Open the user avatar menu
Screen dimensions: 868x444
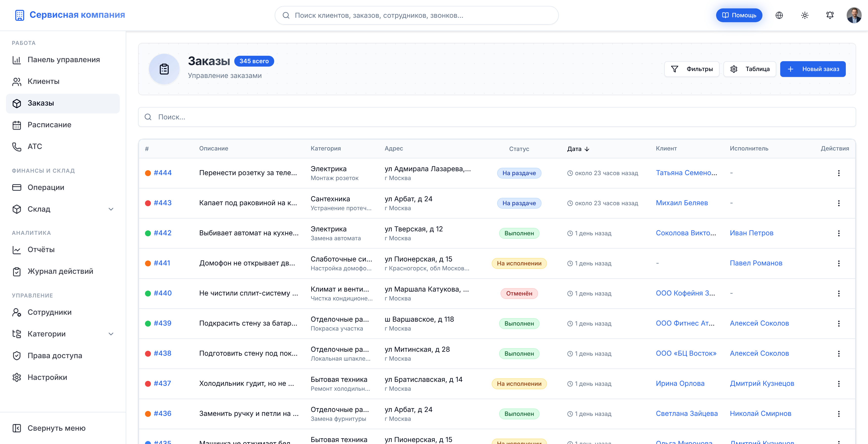tap(854, 15)
